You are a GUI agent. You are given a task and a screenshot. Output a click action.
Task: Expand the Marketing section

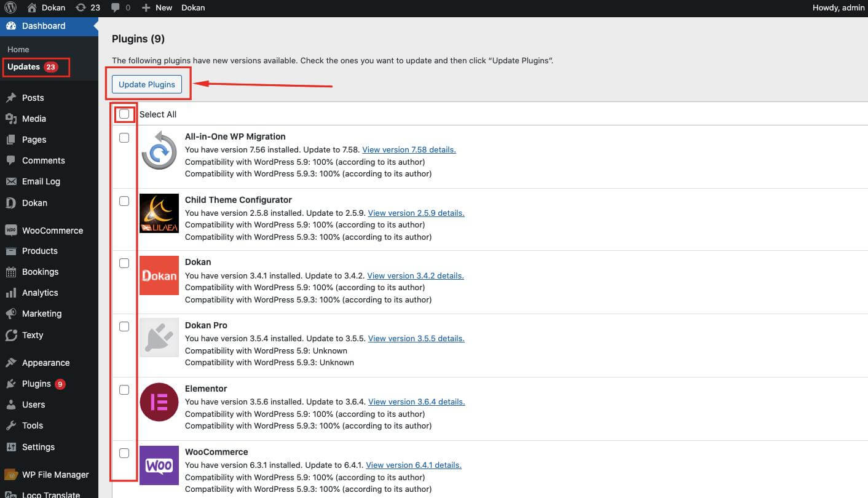tap(42, 314)
